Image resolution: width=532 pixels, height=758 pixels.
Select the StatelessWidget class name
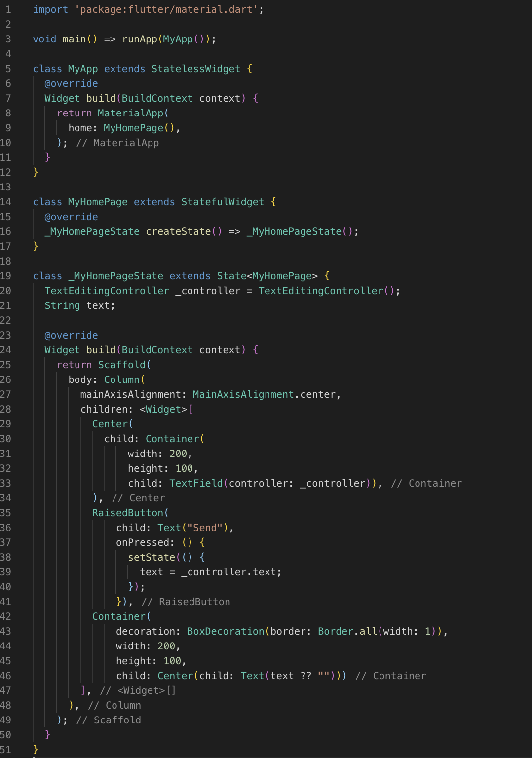(x=195, y=69)
